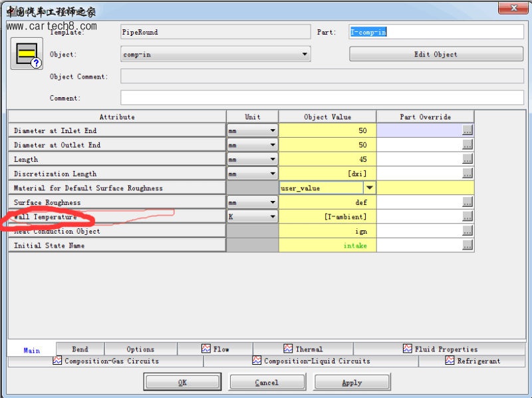This screenshot has width=532, height=398.
Task: Open the browse button for Surface Roughness
Action: pyautogui.click(x=467, y=202)
